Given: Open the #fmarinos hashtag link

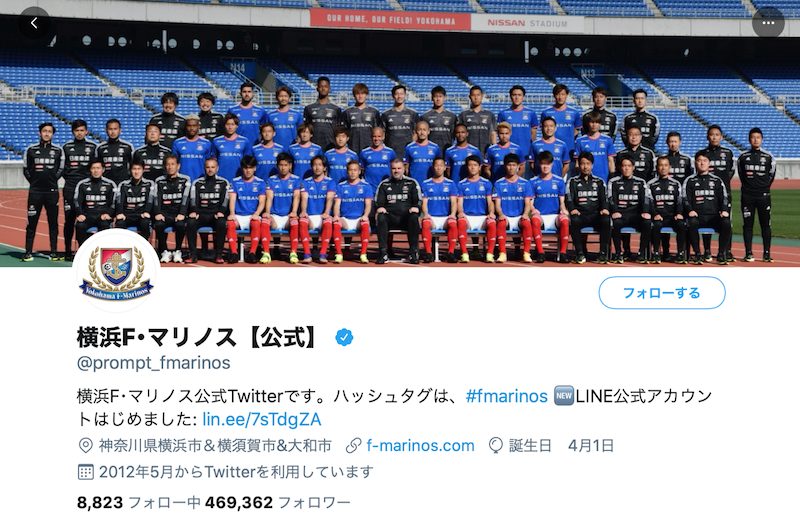Looking at the screenshot, I should pos(507,396).
